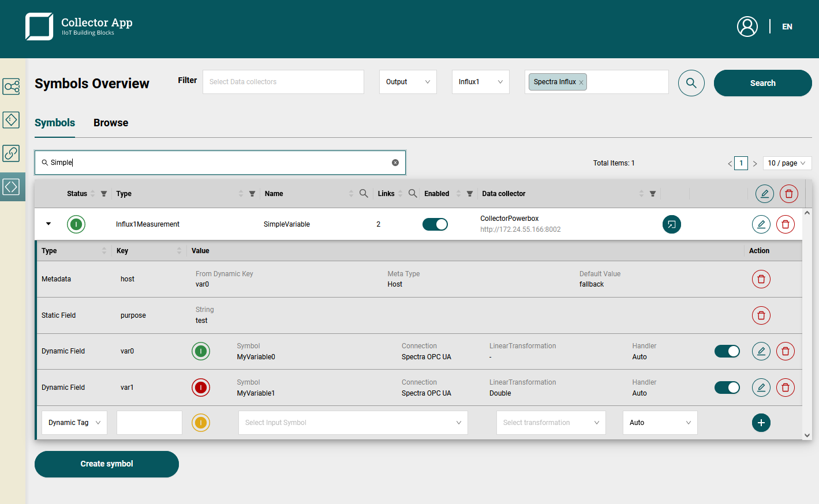Toggle the SimpleVariable Enabled switch
The image size is (819, 504).
(435, 224)
